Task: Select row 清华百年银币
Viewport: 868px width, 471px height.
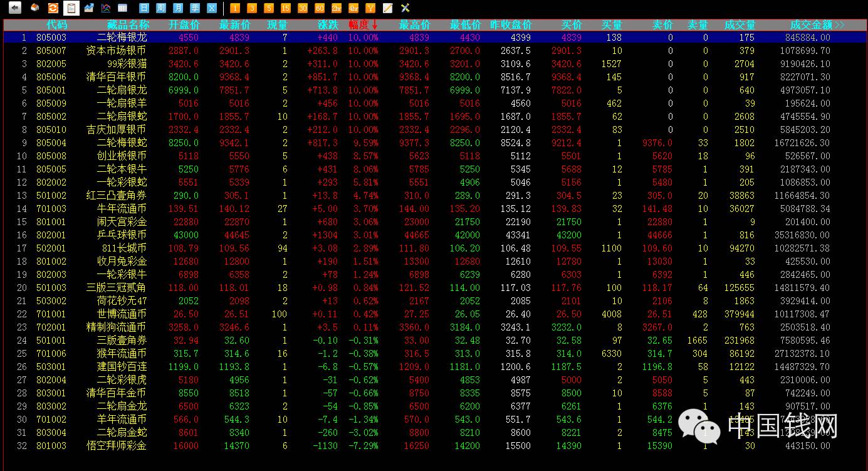Action: tap(434, 77)
